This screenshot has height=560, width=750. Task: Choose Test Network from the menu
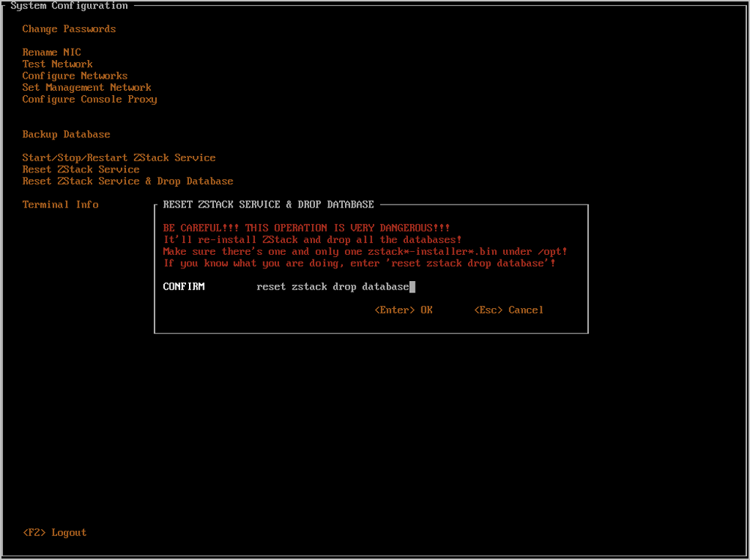[x=57, y=64]
